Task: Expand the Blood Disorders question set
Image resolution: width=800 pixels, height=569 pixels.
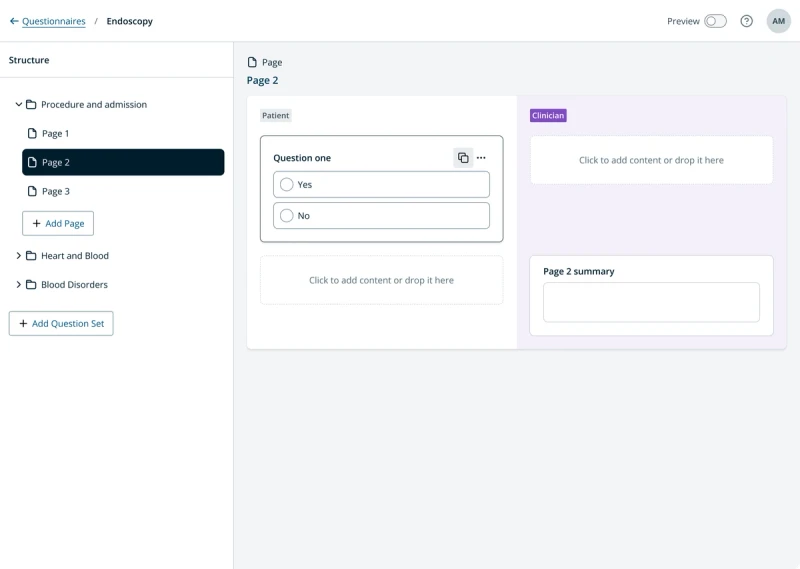Action: click(x=18, y=285)
